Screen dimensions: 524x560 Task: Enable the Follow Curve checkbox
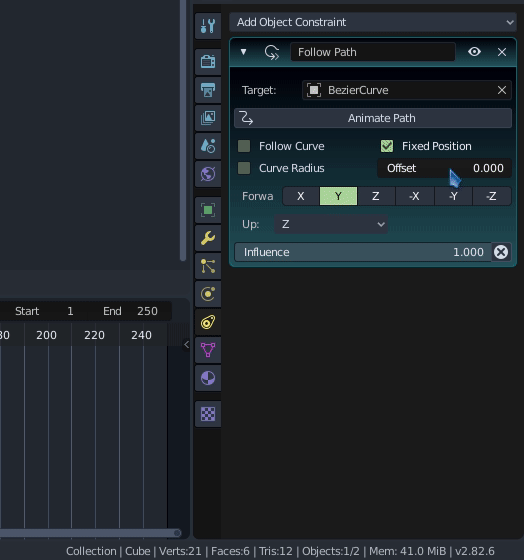244,146
